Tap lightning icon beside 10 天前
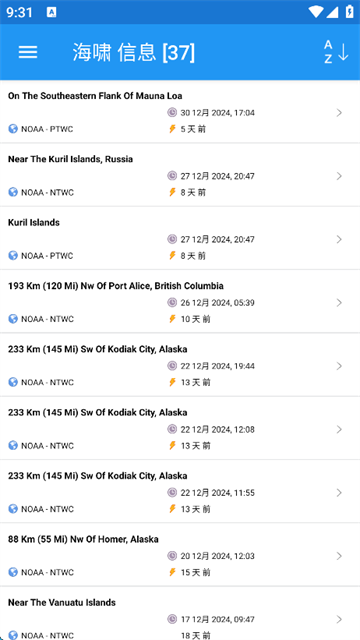The image size is (360, 640). [x=172, y=319]
